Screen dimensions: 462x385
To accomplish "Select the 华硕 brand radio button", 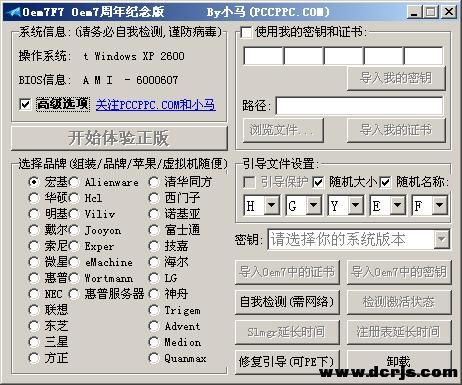I will pyautogui.click(x=34, y=198).
